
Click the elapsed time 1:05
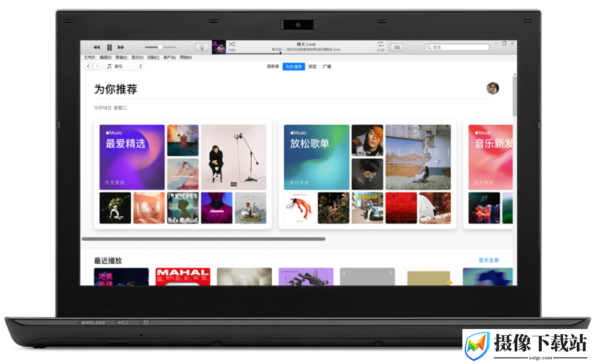(231, 50)
